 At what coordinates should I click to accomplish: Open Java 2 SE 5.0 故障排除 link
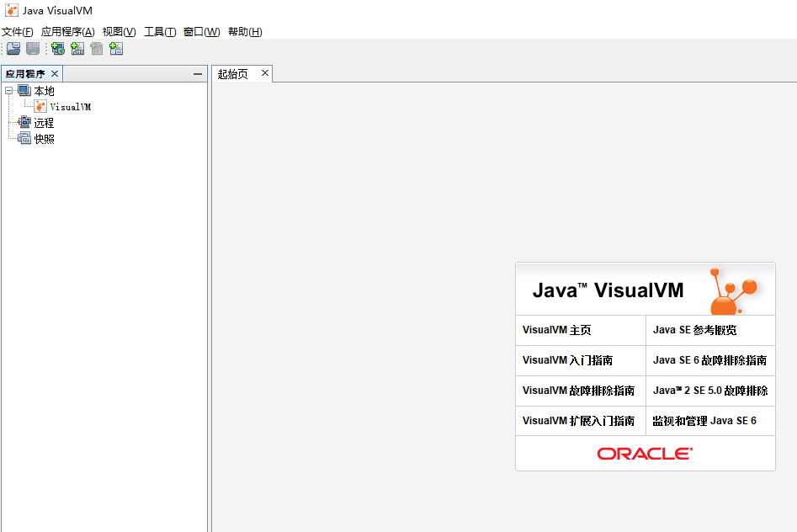click(710, 391)
